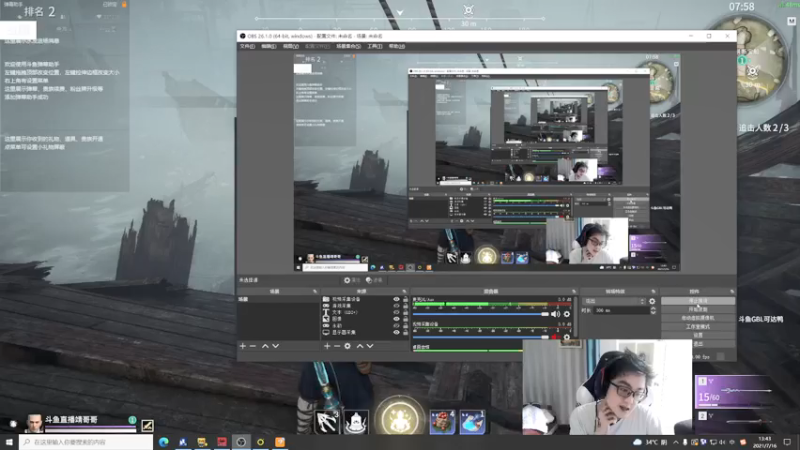Select the scene entry in Scenes list
Viewport: 800px width, 450px height.
click(x=279, y=299)
